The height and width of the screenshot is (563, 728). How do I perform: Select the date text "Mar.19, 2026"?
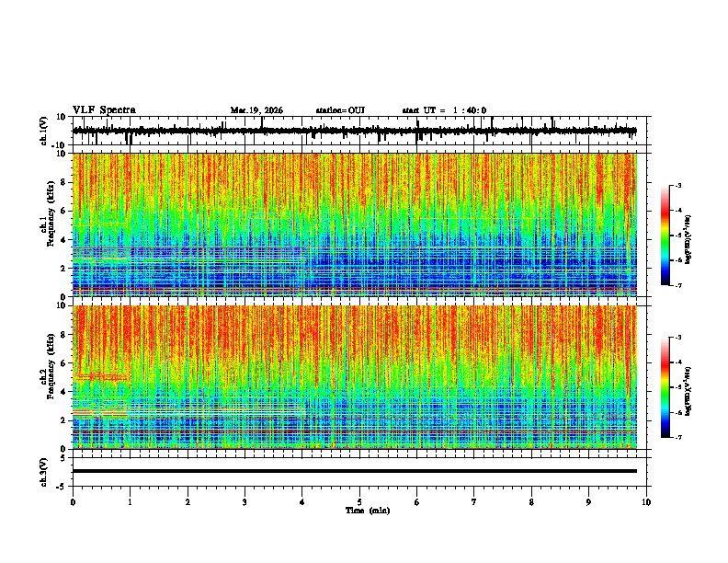click(x=256, y=110)
